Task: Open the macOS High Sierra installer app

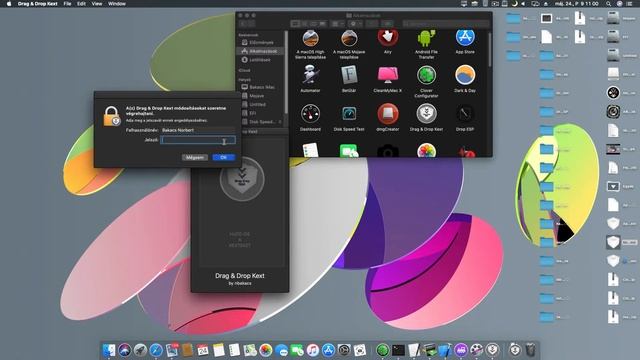Action: [310, 40]
